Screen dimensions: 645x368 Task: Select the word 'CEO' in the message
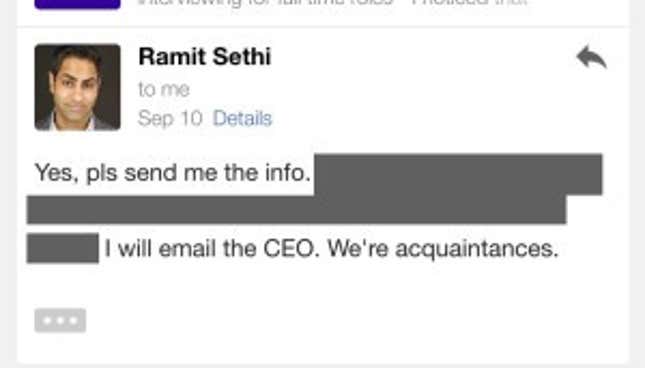[291, 248]
